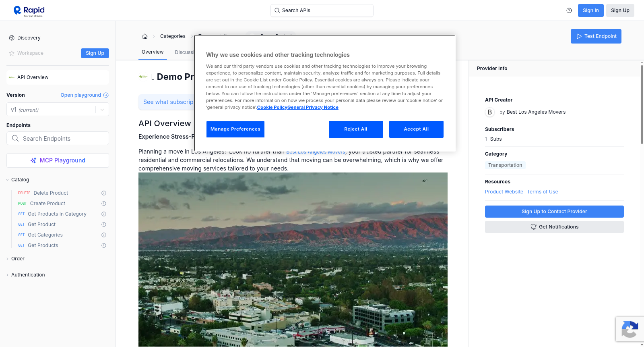
Task: Open Manage Preferences for cookies
Action: click(235, 129)
